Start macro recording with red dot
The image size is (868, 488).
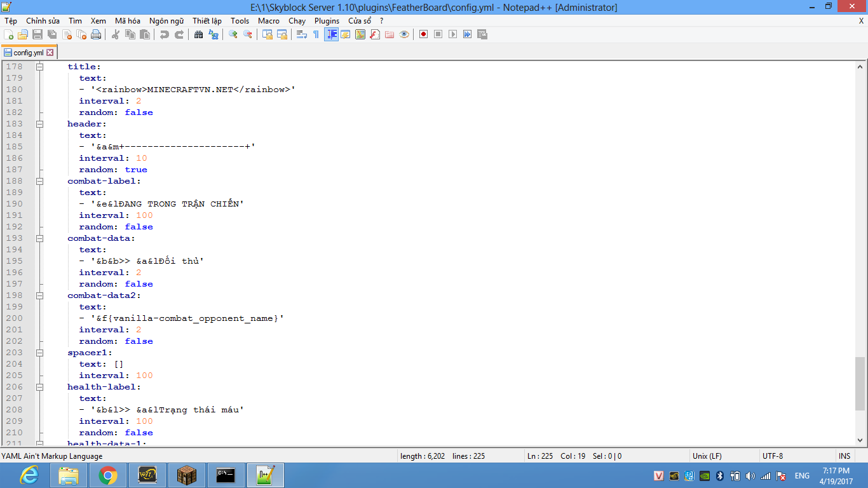424,34
